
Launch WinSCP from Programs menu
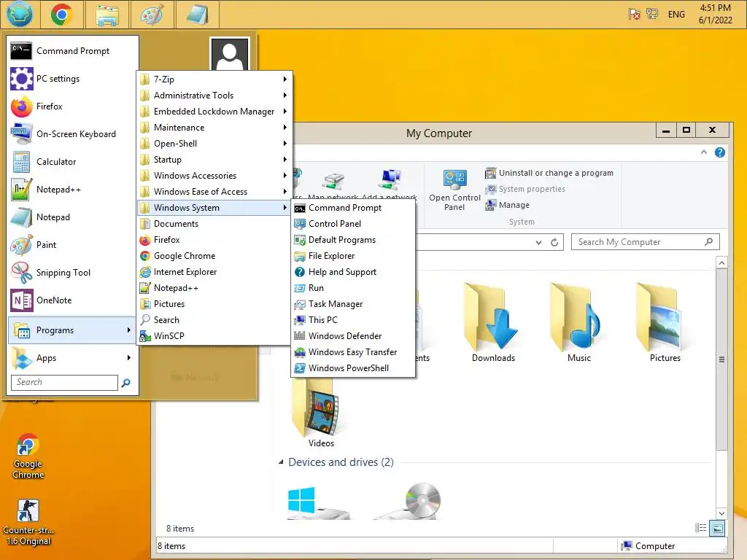[214, 335]
